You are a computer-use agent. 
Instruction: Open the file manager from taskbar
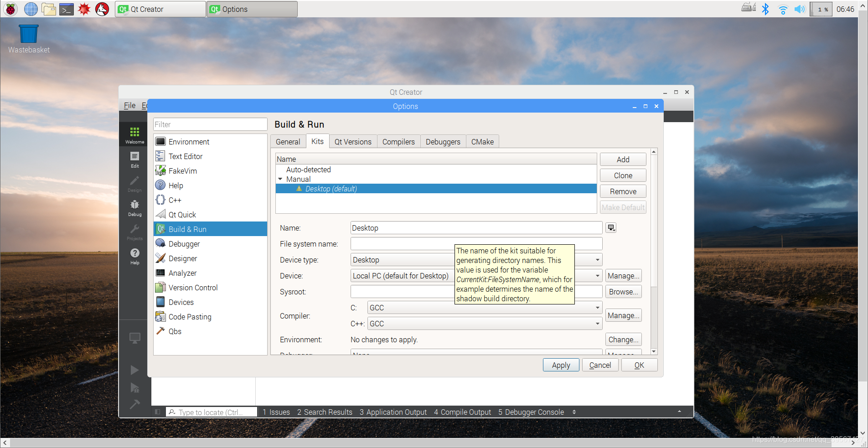coord(48,9)
